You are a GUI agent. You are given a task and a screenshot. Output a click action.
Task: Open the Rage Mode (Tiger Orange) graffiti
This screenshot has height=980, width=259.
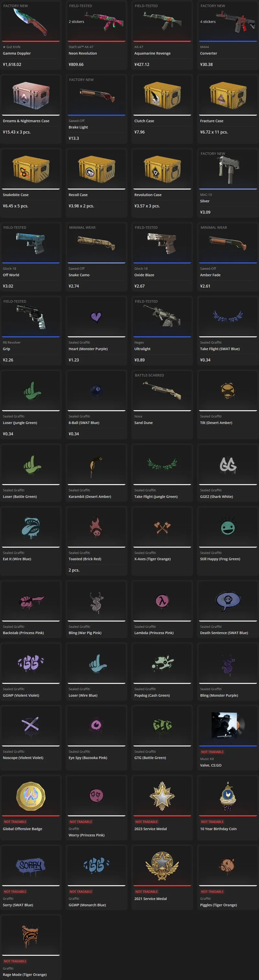(31, 947)
